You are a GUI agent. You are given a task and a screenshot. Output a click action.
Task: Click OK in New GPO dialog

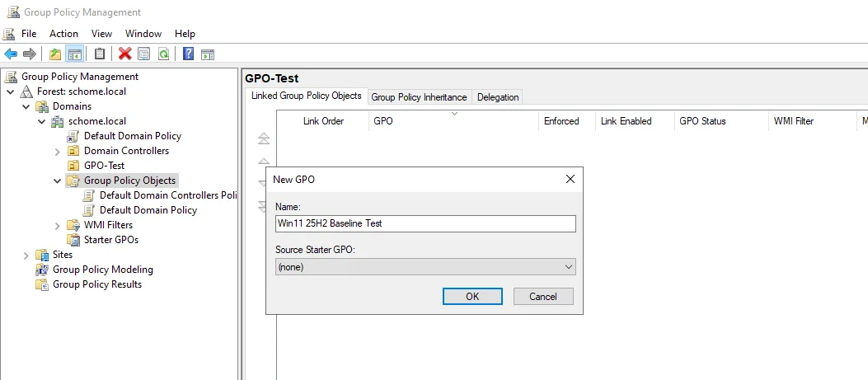click(x=472, y=297)
